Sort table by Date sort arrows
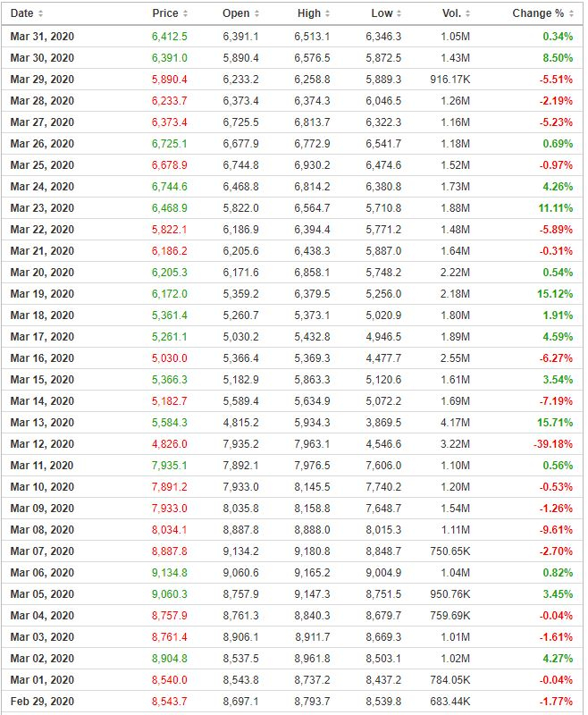This screenshot has height=715, width=588. pyautogui.click(x=40, y=13)
